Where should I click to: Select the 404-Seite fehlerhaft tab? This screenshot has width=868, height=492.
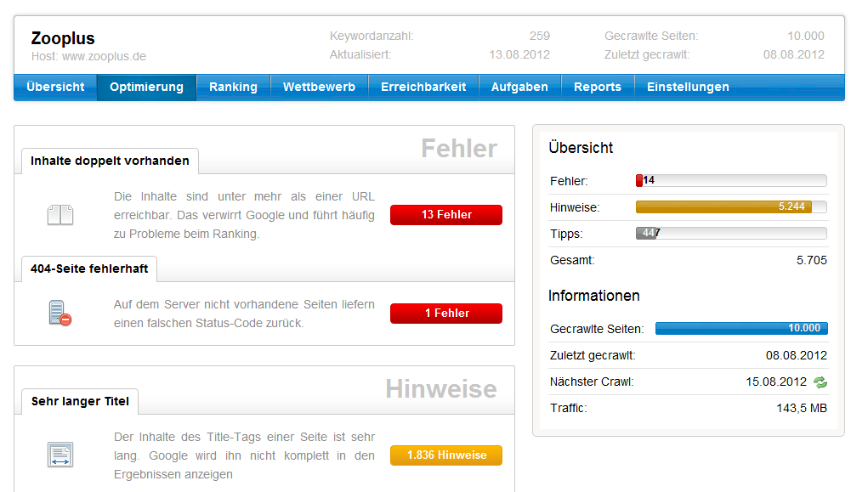(89, 269)
